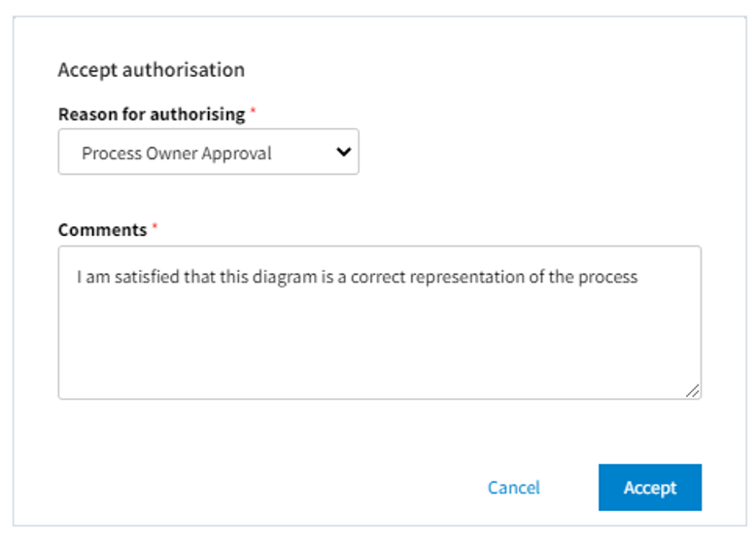The height and width of the screenshot is (540, 756).
Task: Click the Accept authorisation heading
Action: point(151,70)
